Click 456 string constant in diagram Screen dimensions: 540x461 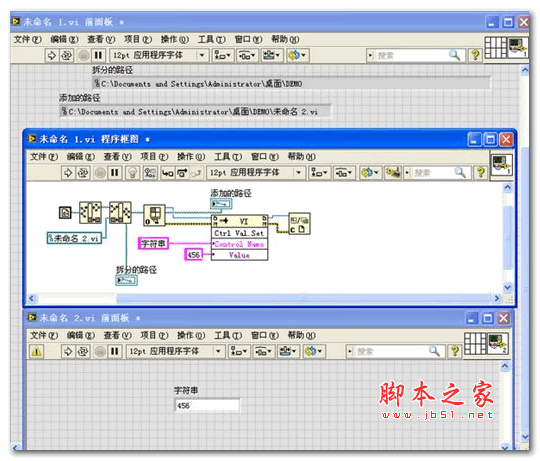coord(193,255)
